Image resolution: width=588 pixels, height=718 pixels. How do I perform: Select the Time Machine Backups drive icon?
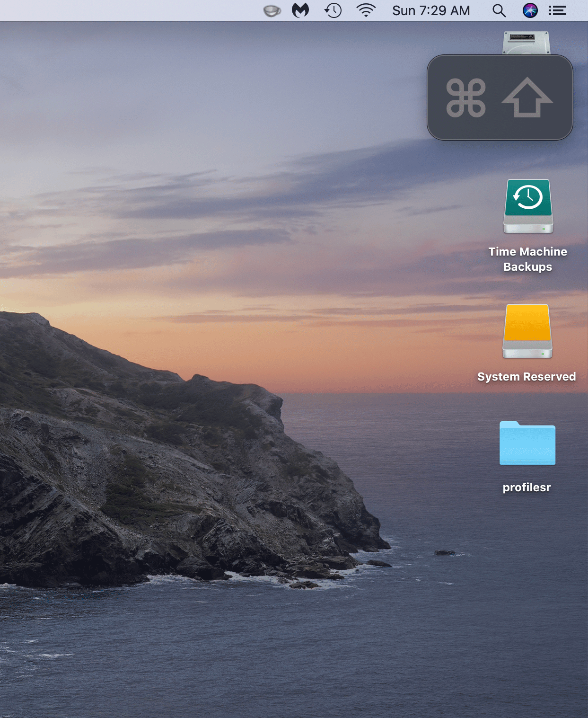[x=528, y=206]
